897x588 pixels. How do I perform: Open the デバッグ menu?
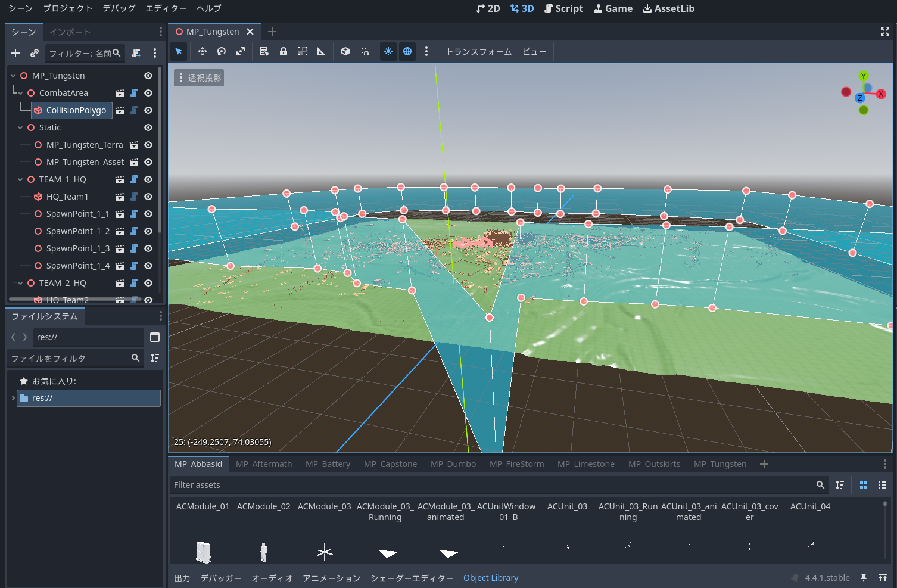pyautogui.click(x=119, y=8)
